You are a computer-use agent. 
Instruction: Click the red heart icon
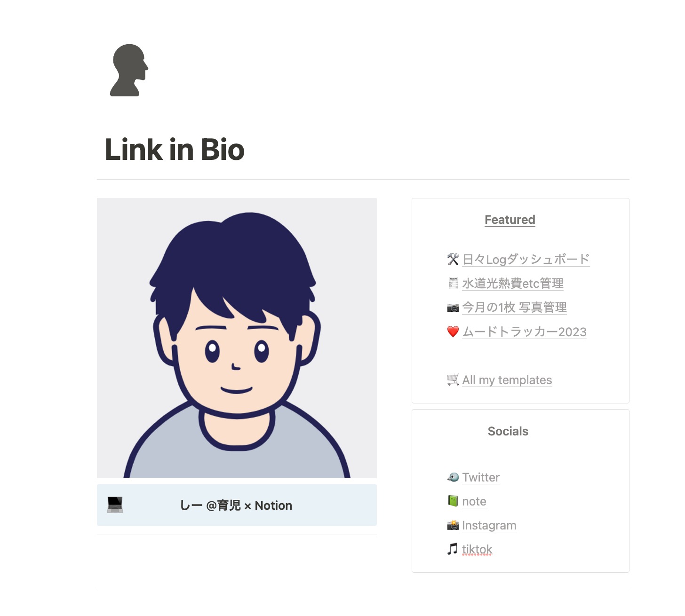tap(453, 332)
